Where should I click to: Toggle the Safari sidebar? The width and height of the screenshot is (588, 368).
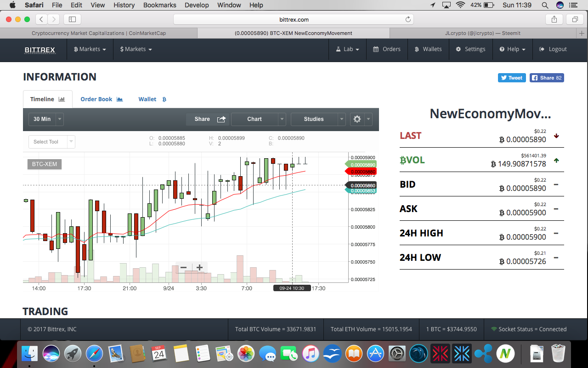[x=72, y=19]
